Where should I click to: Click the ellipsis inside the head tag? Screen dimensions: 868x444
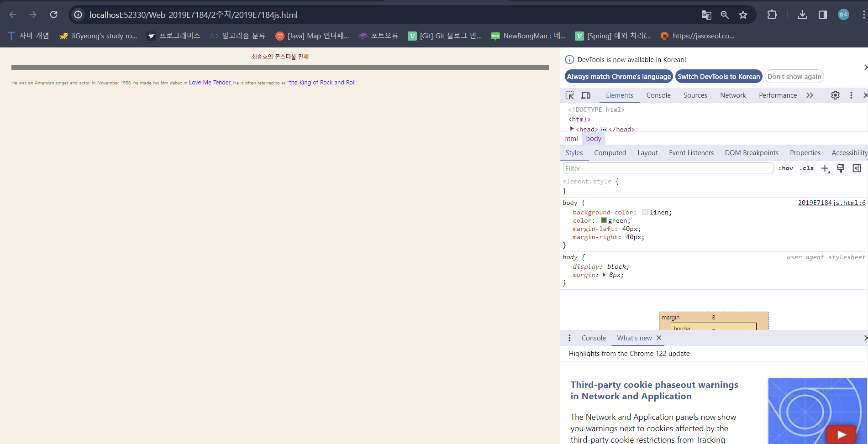click(x=603, y=130)
